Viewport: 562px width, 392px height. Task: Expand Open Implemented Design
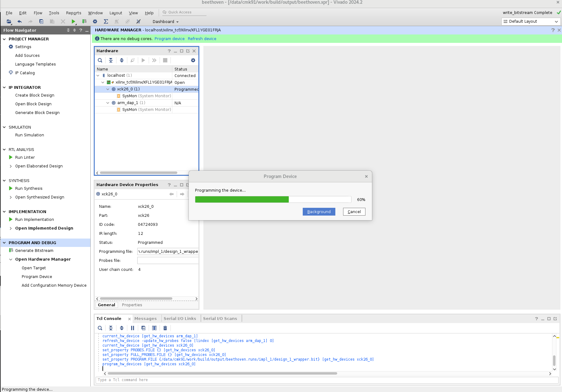pyautogui.click(x=11, y=228)
